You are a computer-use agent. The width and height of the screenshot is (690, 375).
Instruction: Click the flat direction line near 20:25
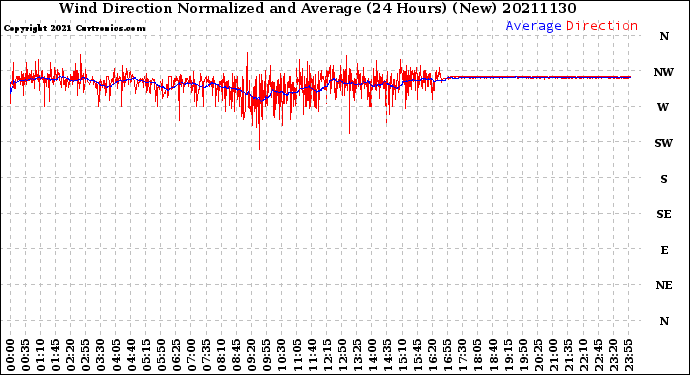pos(537,77)
